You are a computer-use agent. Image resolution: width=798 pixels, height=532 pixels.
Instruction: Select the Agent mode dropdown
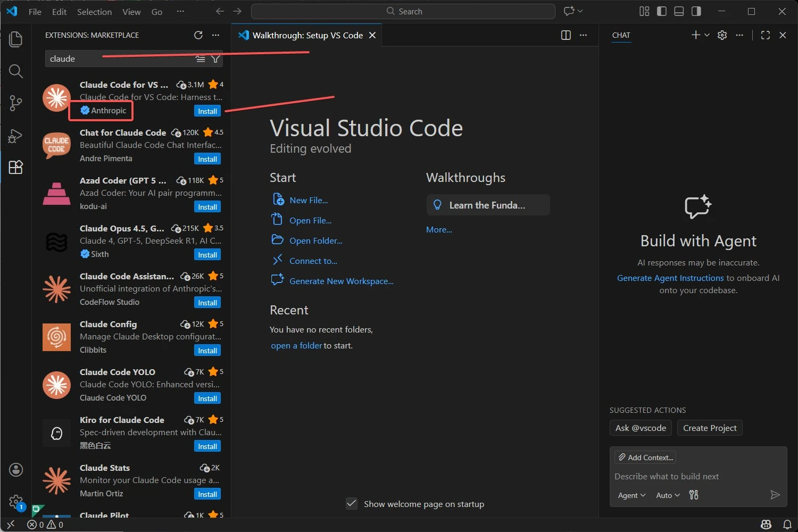[631, 495]
